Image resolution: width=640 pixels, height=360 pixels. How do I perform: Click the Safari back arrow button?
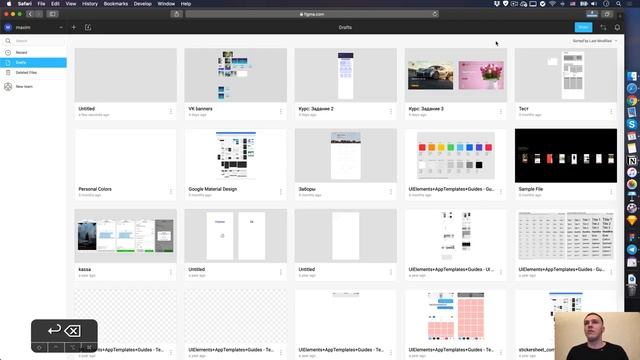[30, 14]
